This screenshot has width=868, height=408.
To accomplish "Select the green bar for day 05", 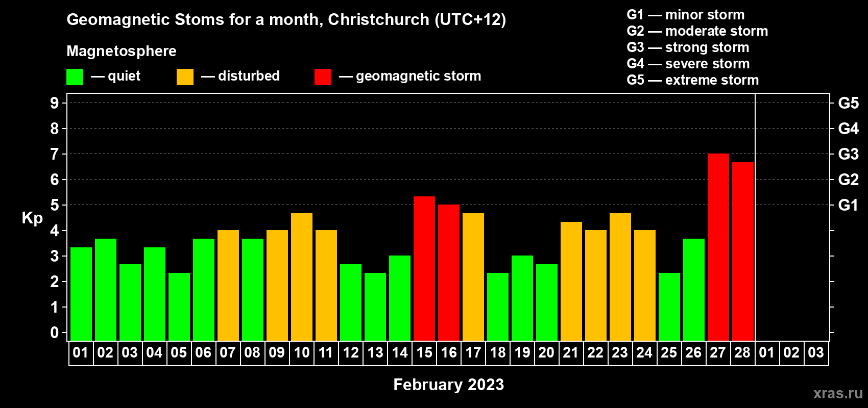I will 179,307.
